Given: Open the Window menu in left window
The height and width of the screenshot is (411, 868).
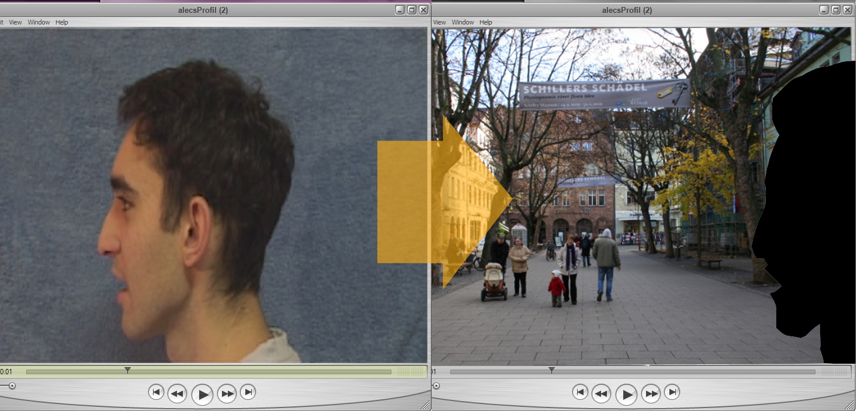Looking at the screenshot, I should [x=39, y=22].
